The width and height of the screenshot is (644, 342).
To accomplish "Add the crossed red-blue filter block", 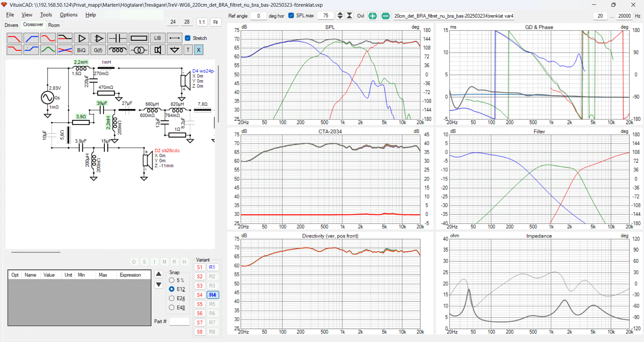I will tap(64, 50).
